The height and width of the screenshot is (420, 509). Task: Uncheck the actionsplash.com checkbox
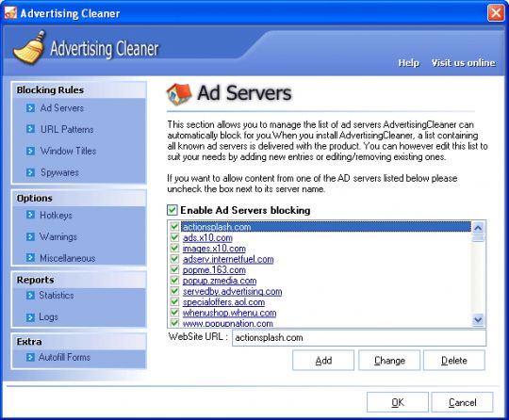click(x=174, y=226)
